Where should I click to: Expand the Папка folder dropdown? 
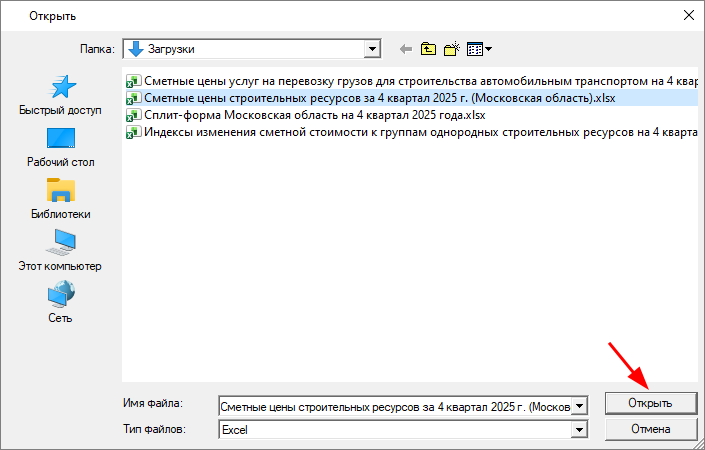[373, 48]
